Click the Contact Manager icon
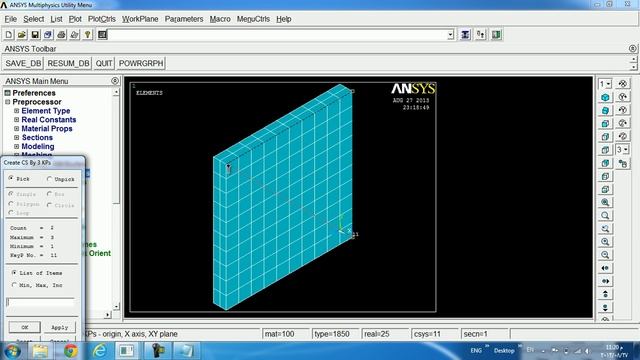640x360 pixels. pos(496,35)
